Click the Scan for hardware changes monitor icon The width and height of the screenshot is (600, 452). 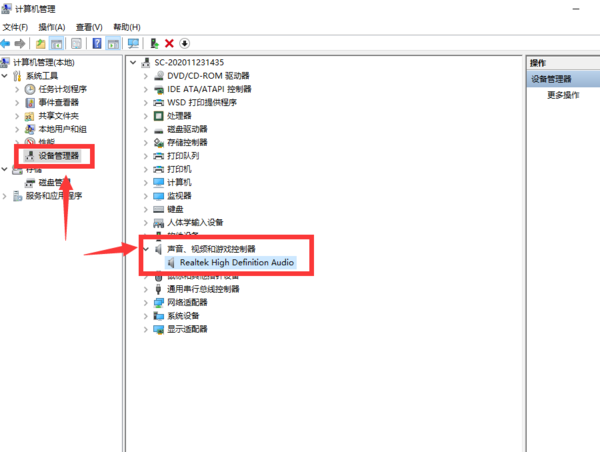point(134,44)
